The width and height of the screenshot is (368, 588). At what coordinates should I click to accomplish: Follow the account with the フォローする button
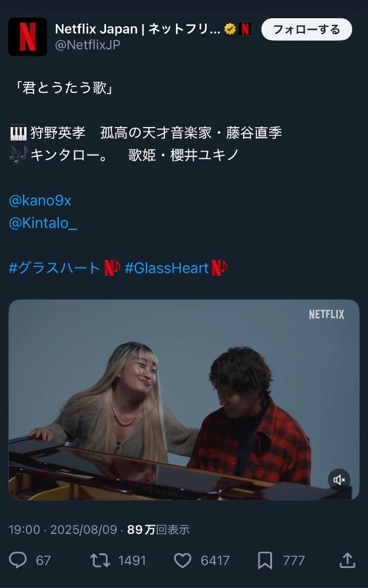(306, 29)
